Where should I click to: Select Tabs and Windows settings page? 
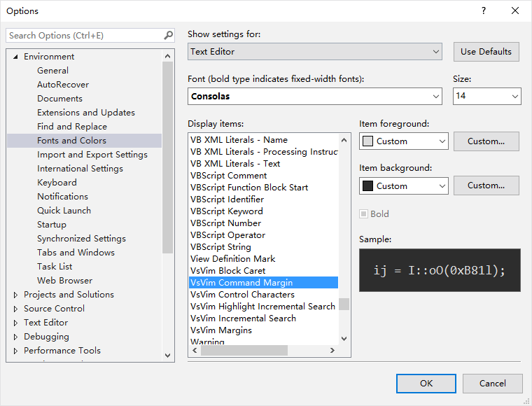point(76,253)
